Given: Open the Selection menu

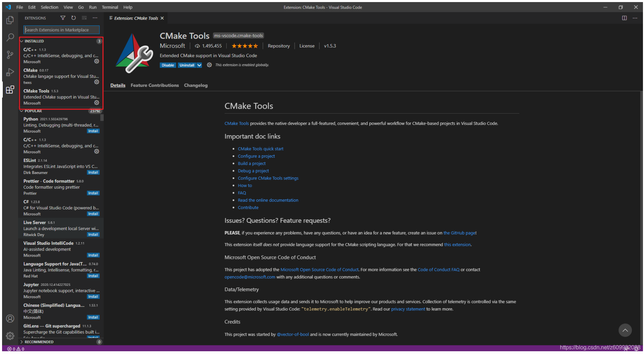Looking at the screenshot, I should (x=49, y=7).
